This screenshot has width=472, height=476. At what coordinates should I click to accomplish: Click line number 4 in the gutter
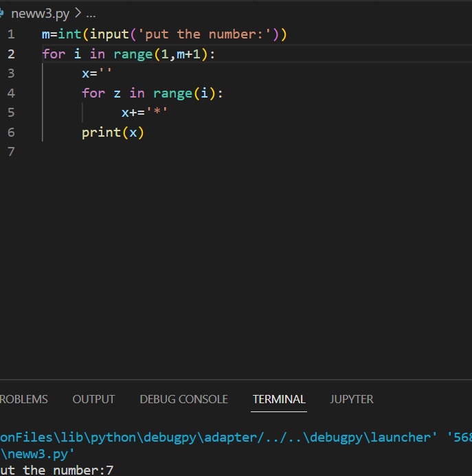(11, 93)
